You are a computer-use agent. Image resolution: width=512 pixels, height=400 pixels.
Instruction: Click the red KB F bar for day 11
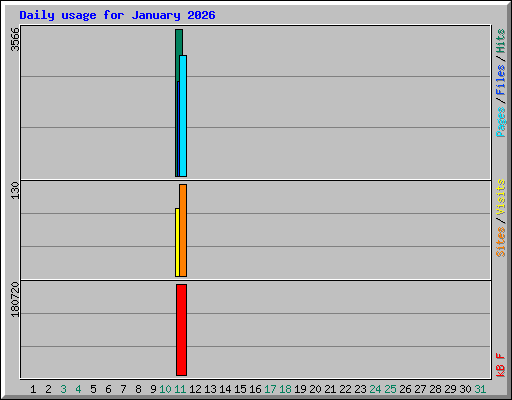point(181,330)
